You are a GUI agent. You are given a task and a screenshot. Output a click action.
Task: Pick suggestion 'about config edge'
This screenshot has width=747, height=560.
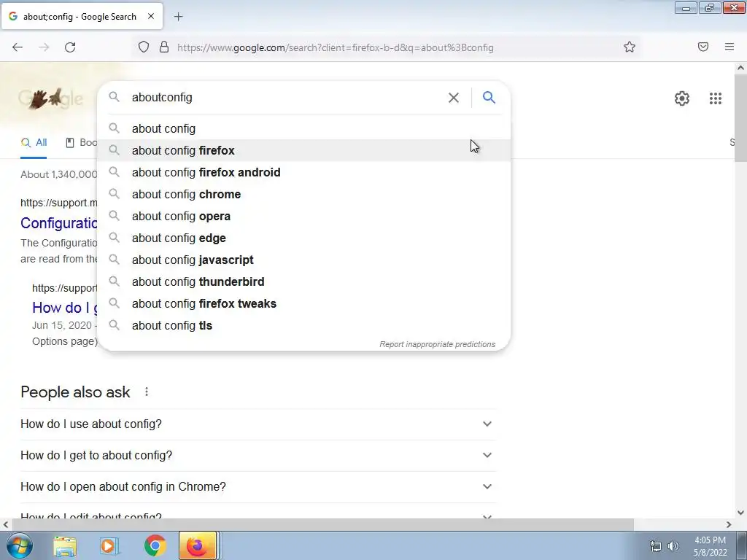(304, 238)
